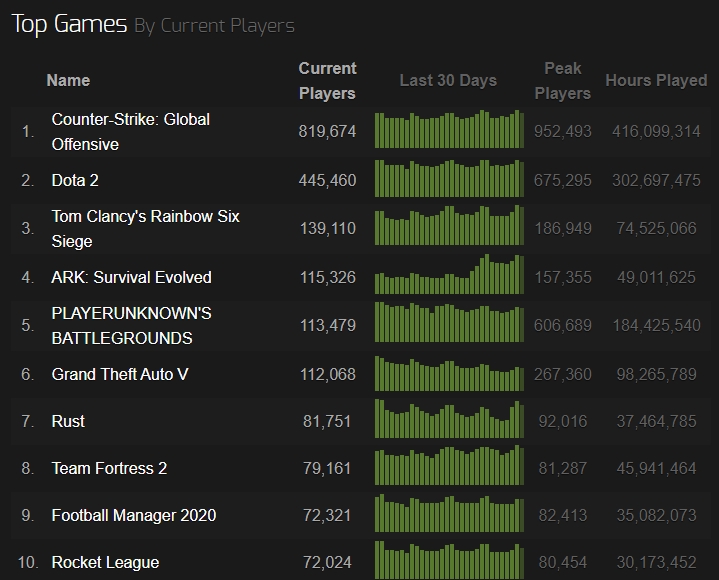
Task: Select peak players value 157,355
Action: coord(563,277)
